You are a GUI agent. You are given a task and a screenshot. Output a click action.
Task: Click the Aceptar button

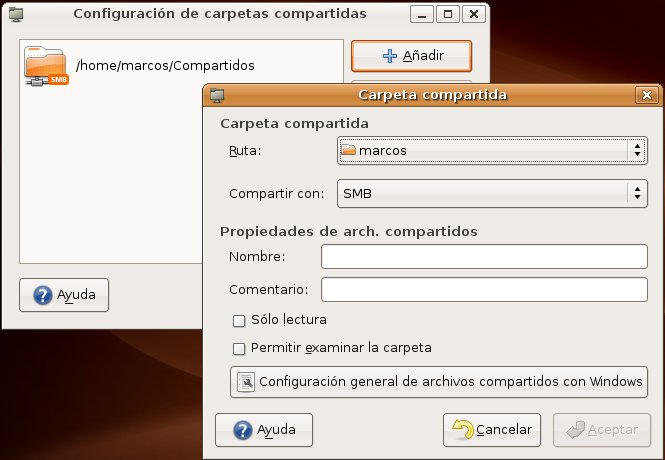pos(601,430)
